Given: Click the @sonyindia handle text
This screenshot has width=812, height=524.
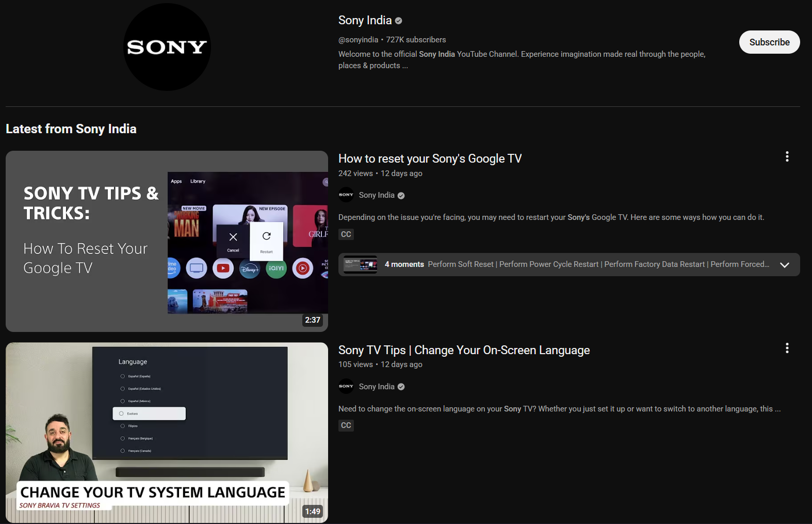Looking at the screenshot, I should pos(358,40).
